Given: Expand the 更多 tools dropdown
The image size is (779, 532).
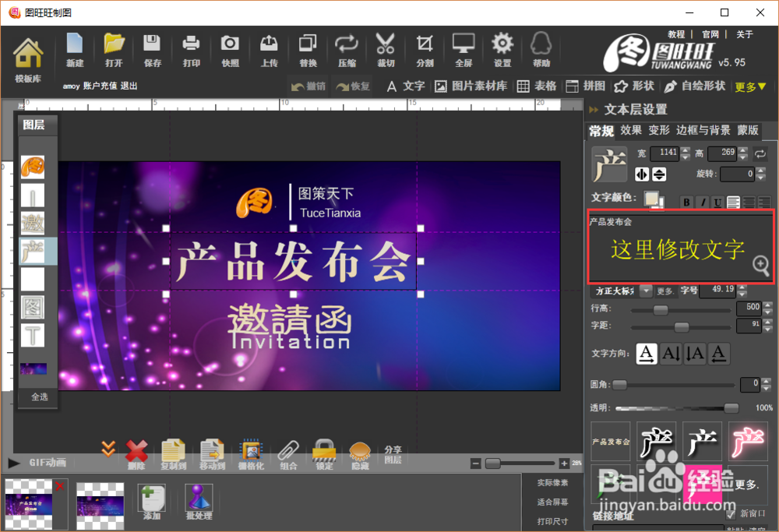Looking at the screenshot, I should click(748, 86).
